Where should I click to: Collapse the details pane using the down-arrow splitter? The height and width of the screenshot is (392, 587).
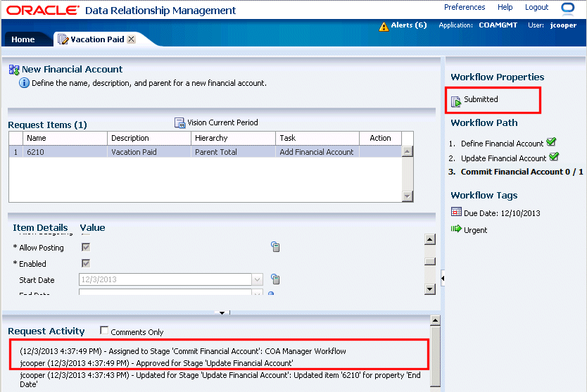coord(222,312)
